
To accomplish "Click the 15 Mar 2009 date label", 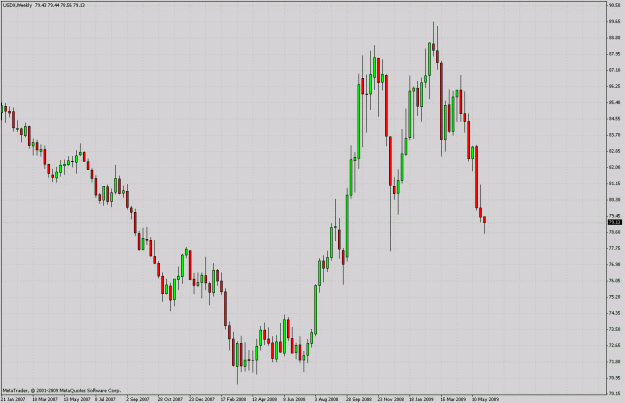I will click(453, 399).
